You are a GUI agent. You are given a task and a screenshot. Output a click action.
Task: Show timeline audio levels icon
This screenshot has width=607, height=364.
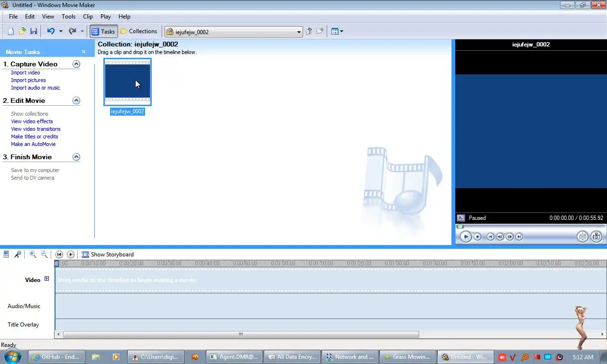pyautogui.click(x=6, y=255)
